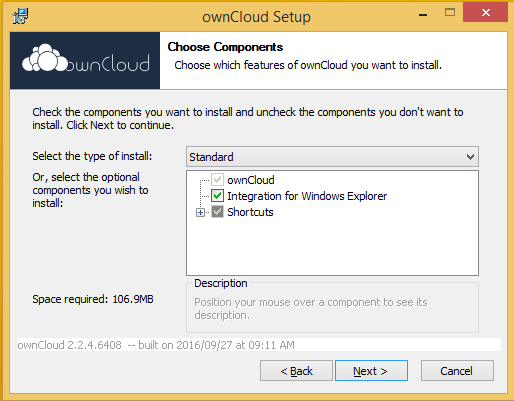Toggle the ownCloud component checkbox
The width and height of the screenshot is (514, 401).
(217, 180)
